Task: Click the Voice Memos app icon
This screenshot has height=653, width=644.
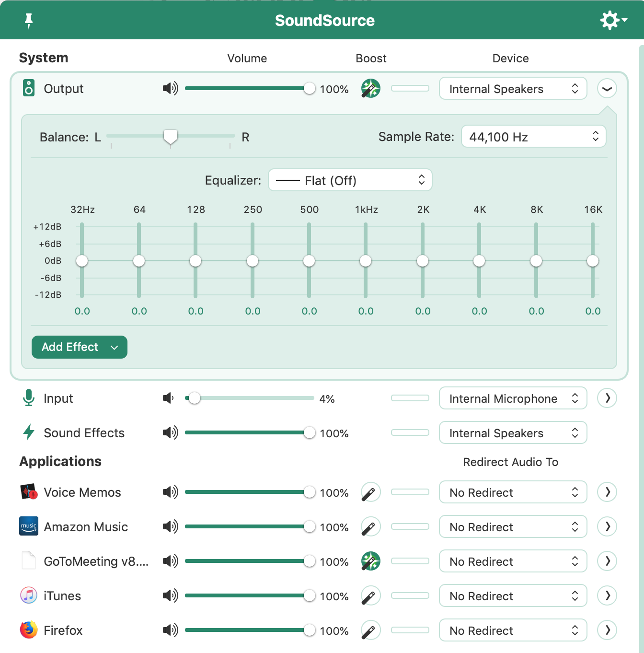Action: 29,492
